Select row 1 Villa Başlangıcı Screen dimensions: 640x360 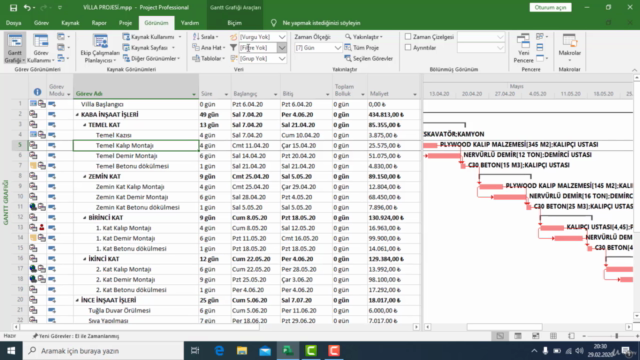click(x=20, y=104)
